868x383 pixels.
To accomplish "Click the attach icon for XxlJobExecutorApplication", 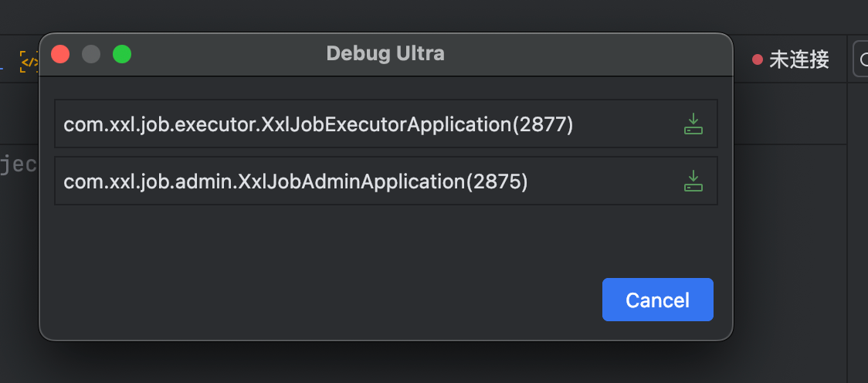I will (x=693, y=124).
